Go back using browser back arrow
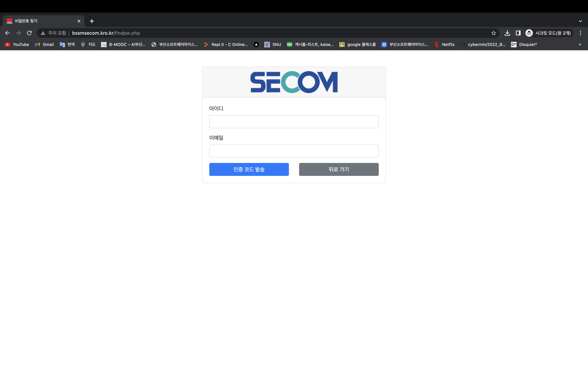Image resolution: width=588 pixels, height=380 pixels. click(7, 33)
